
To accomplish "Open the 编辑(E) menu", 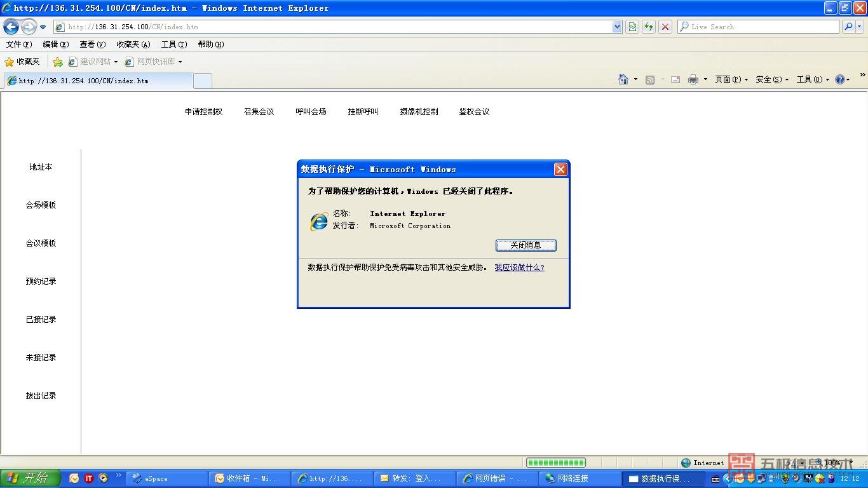I will (55, 44).
